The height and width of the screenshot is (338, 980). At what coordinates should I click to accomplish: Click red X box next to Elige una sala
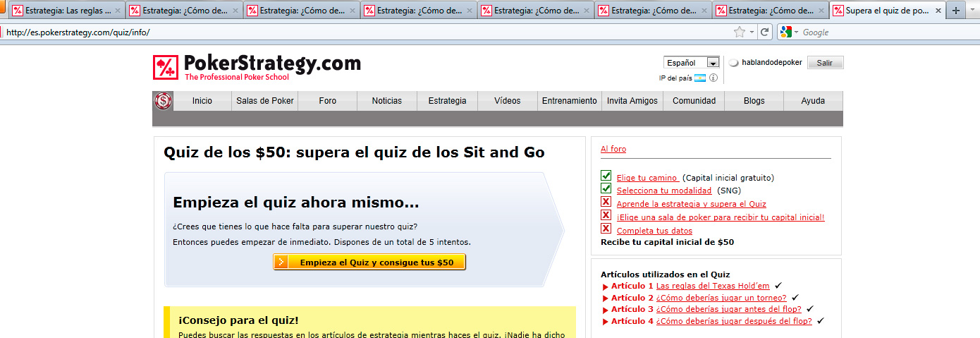pyautogui.click(x=606, y=215)
